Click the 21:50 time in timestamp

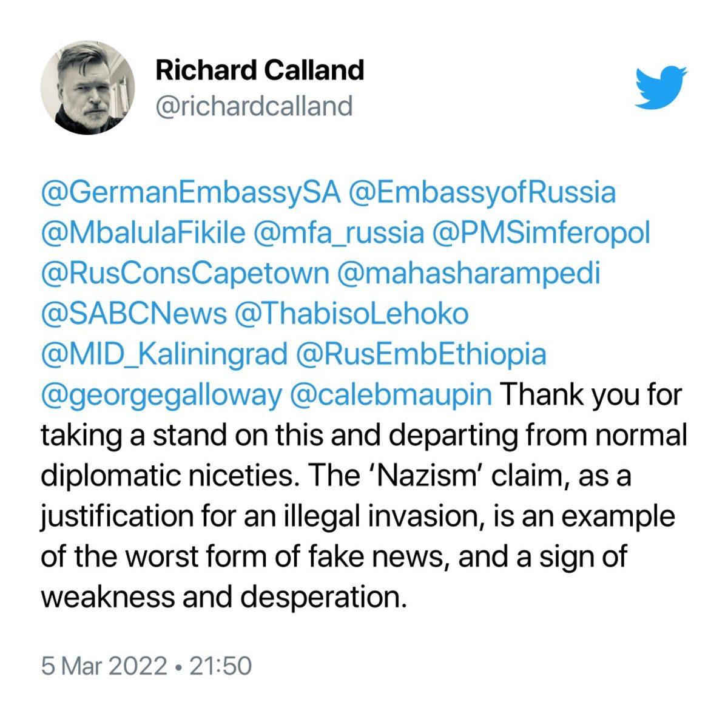click(x=221, y=666)
